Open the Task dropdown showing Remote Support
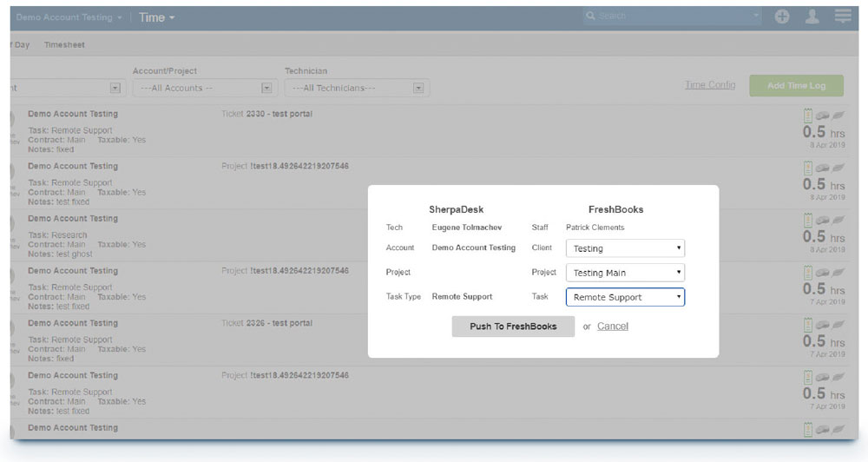 click(625, 297)
